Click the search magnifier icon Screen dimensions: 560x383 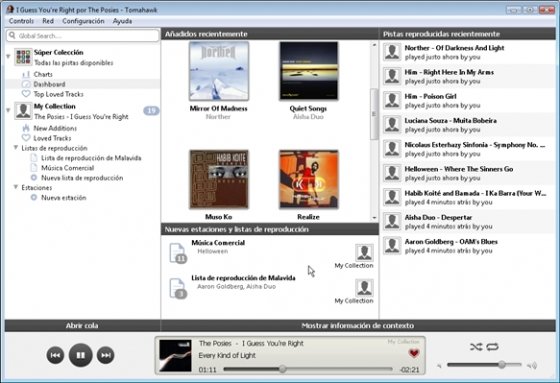pos(12,35)
